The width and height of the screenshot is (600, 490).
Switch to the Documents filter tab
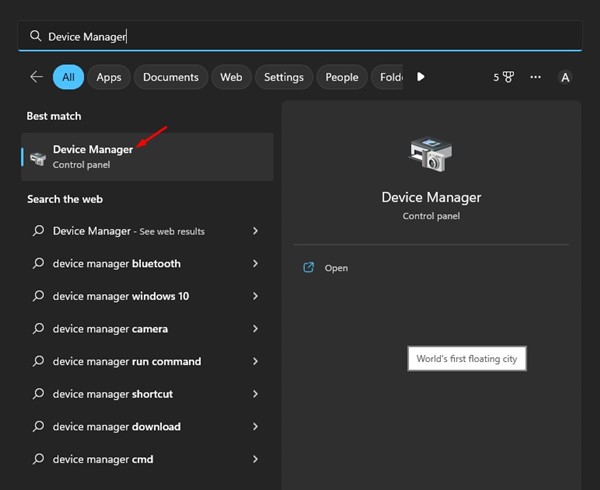point(170,77)
